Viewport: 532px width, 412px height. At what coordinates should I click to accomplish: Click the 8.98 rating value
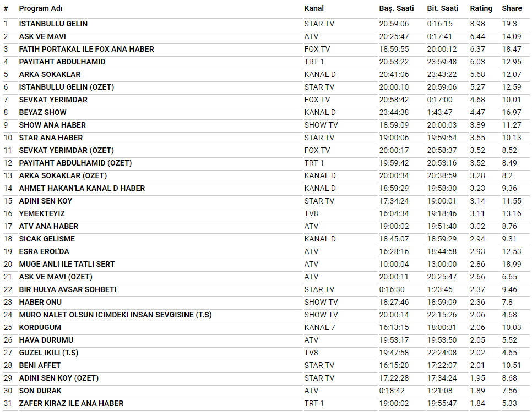[x=477, y=24]
